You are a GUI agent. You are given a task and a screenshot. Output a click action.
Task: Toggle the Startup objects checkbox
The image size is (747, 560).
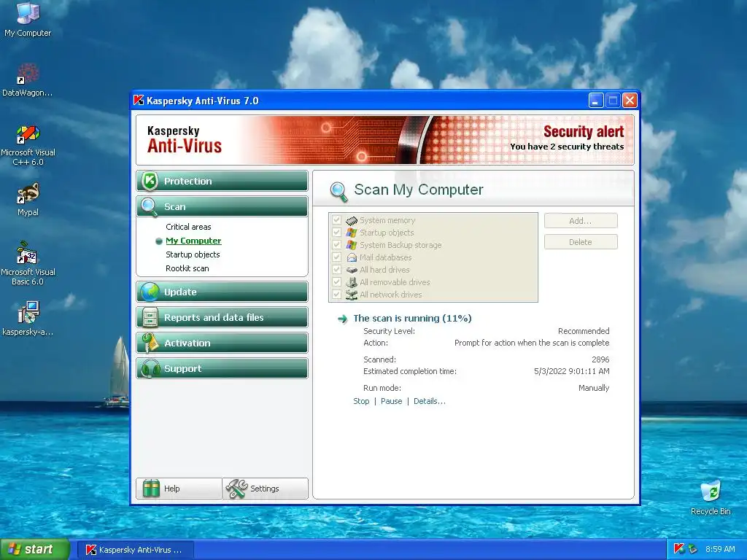[337, 233]
